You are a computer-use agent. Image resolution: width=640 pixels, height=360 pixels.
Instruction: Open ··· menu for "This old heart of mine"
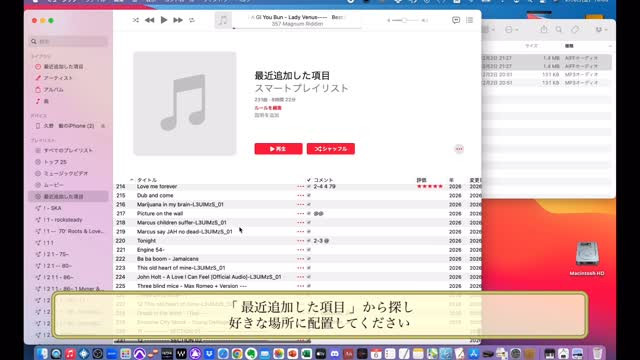[301, 268]
